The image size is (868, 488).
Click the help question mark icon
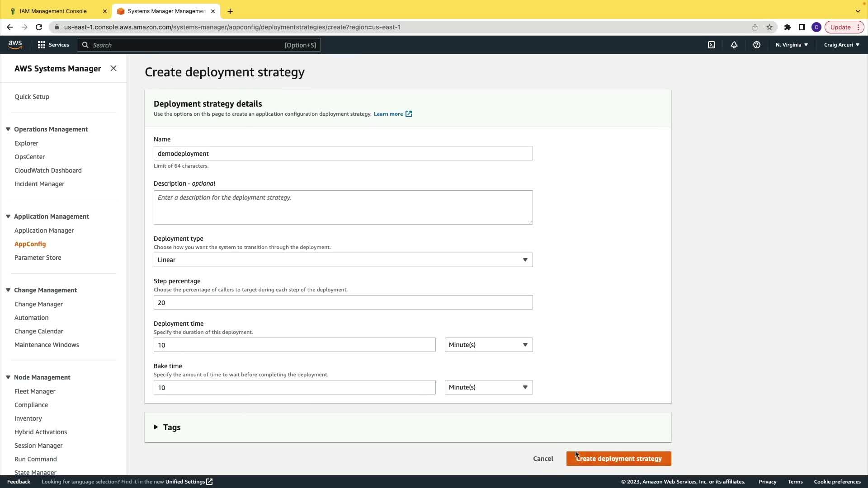pyautogui.click(x=757, y=45)
